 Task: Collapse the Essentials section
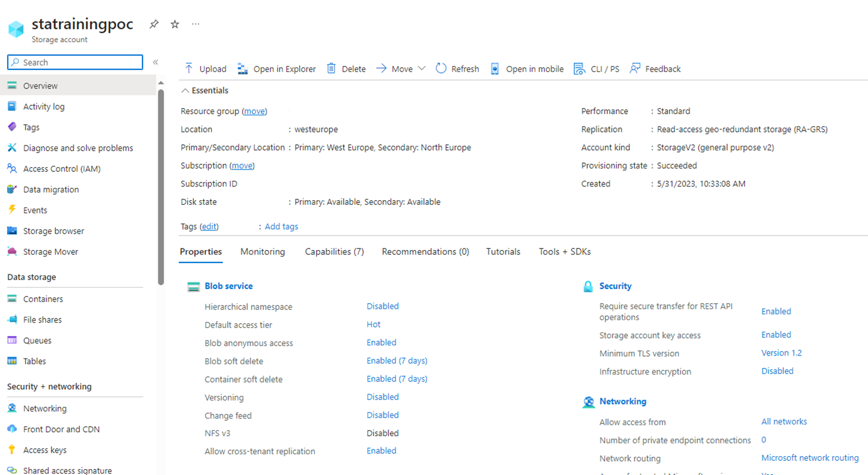tap(185, 91)
